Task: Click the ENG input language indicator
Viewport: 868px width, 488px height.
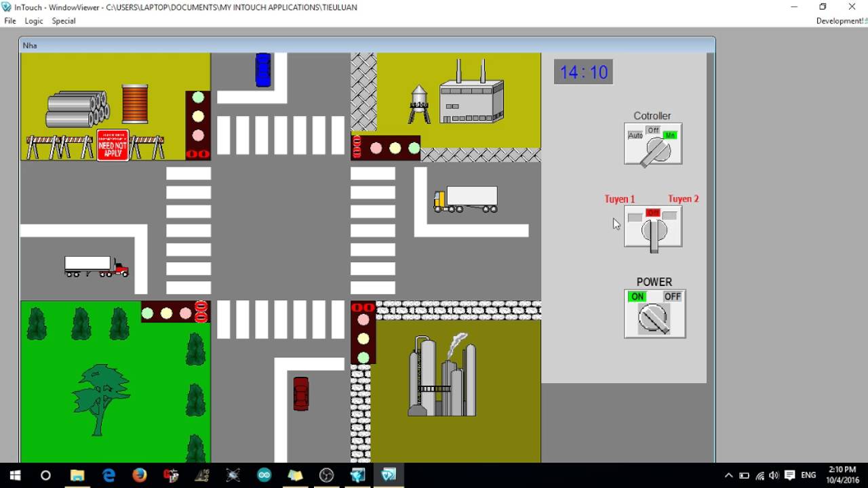Action: (x=808, y=475)
